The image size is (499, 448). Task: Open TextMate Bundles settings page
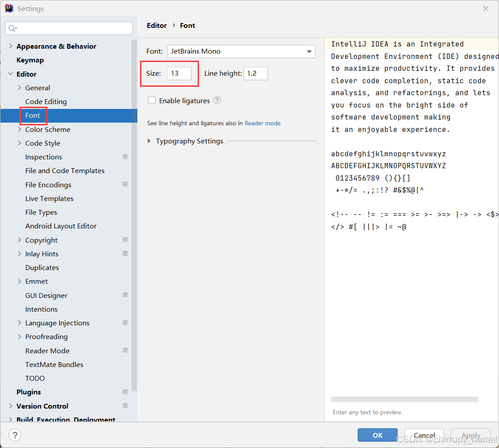tap(54, 364)
